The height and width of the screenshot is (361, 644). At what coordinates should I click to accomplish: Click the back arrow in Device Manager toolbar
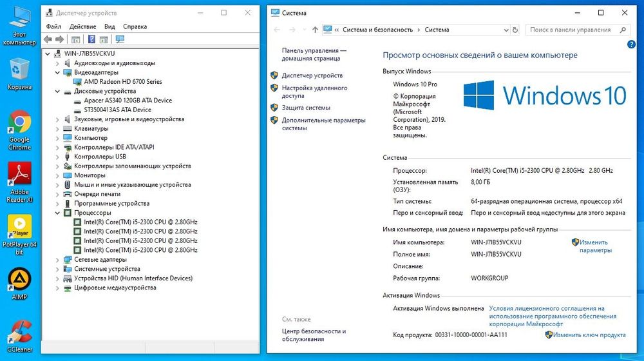click(48, 39)
